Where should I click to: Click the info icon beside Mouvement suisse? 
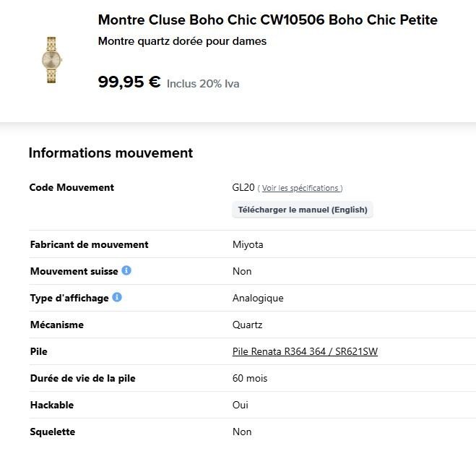click(x=126, y=270)
